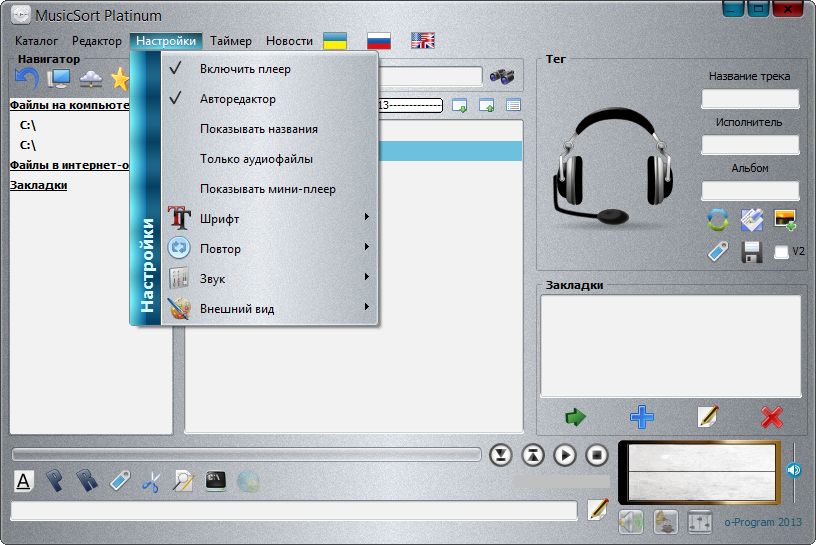Click the binoculars search icon
This screenshot has width=816, height=545.
501,77
